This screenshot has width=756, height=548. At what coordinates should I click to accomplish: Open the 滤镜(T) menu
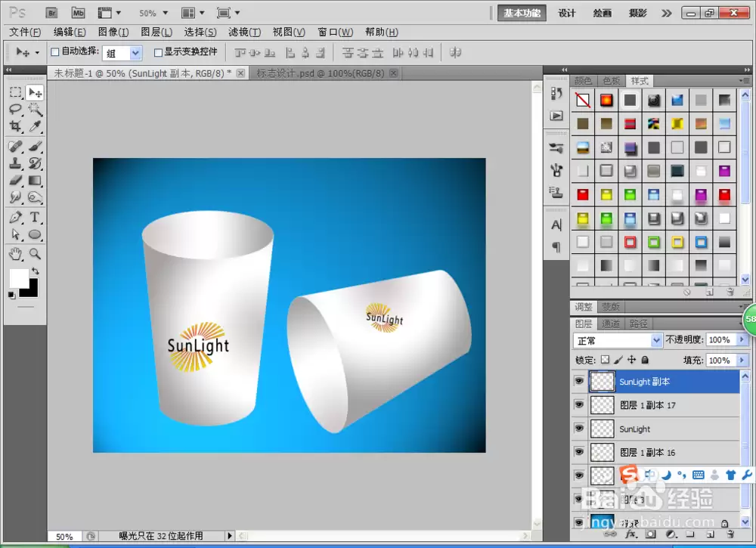point(244,33)
